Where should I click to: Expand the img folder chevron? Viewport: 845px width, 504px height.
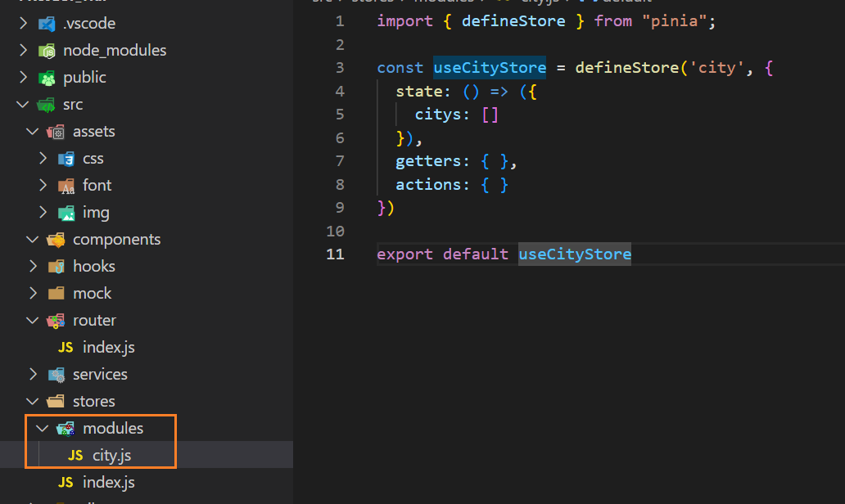[43, 212]
